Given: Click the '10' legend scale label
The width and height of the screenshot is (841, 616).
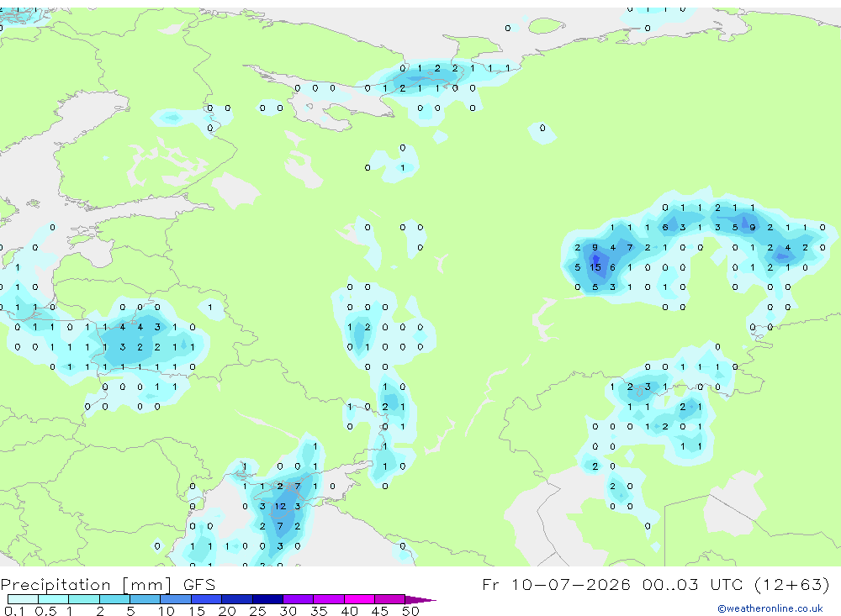Looking at the screenshot, I should (x=166, y=611).
